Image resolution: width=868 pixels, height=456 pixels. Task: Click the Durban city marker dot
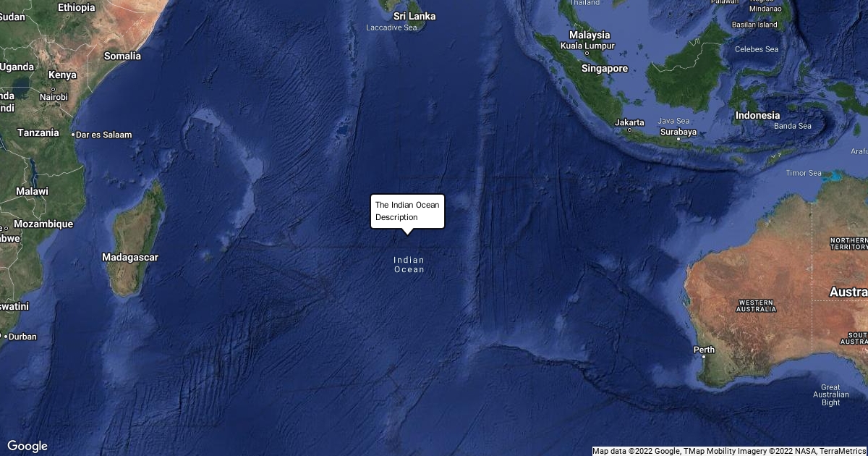tap(6, 337)
